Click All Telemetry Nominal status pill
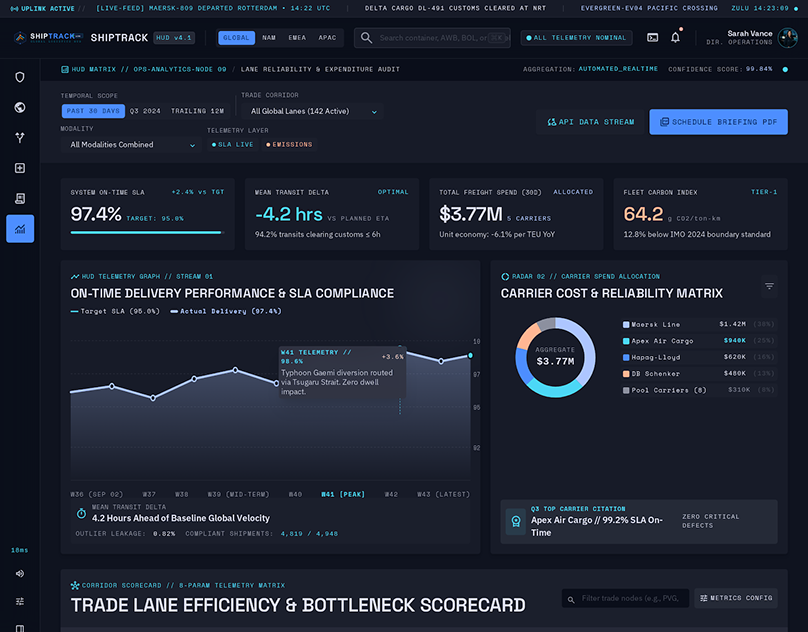Image resolution: width=808 pixels, height=632 pixels. [576, 38]
